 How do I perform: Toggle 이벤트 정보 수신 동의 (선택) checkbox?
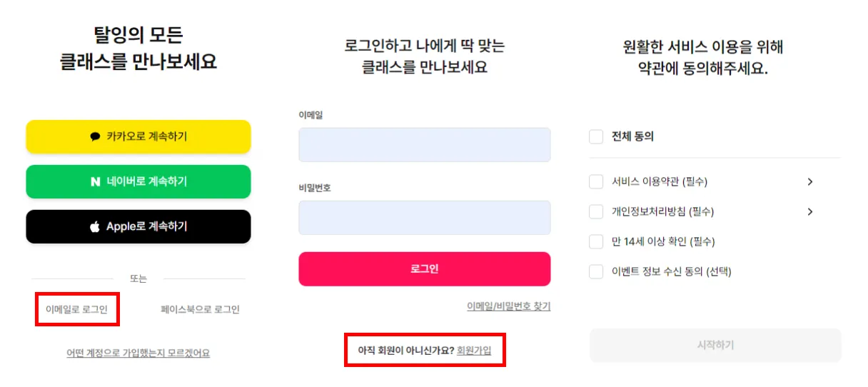click(x=596, y=271)
